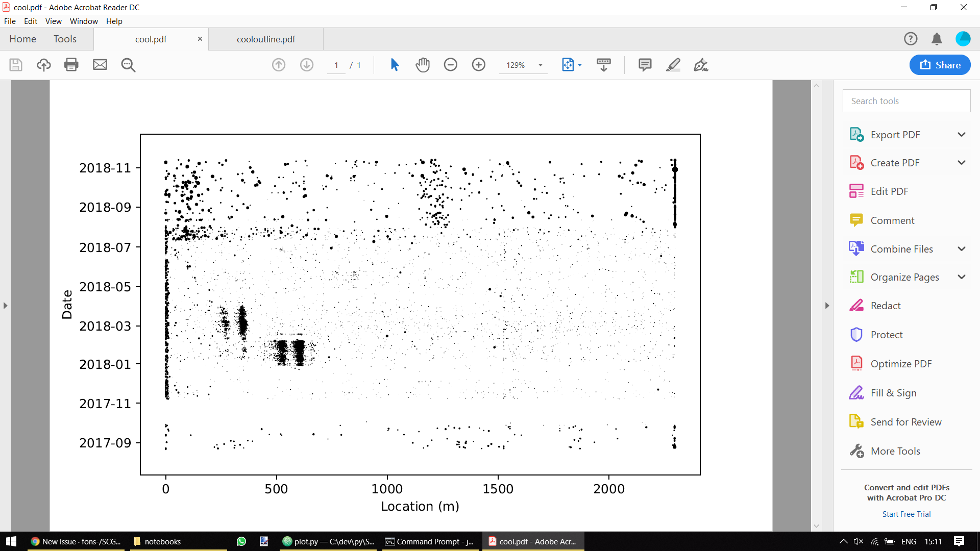Open the Window menu
The height and width of the screenshot is (551, 980).
(x=84, y=21)
